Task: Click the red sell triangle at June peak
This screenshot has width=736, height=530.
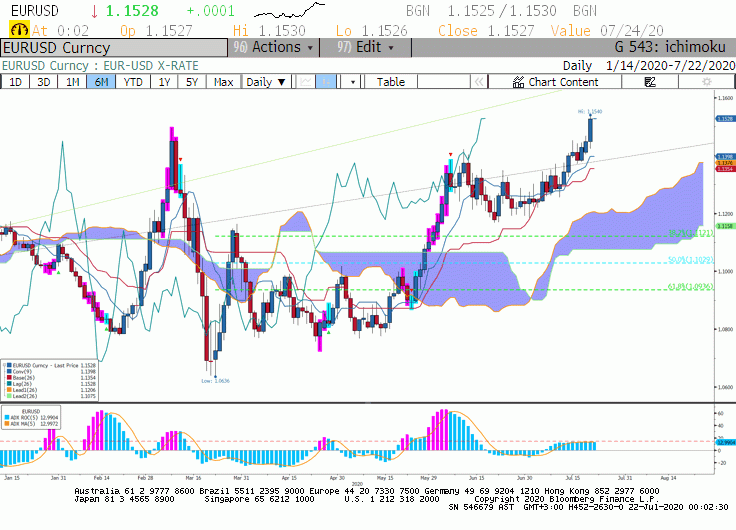Action: tap(451, 154)
